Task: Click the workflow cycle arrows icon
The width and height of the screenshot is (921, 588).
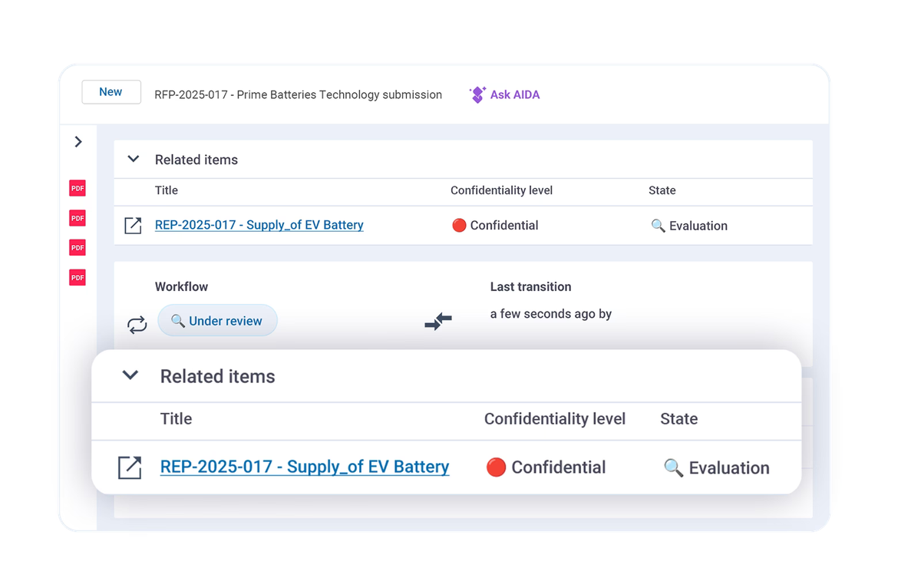Action: coord(137,325)
